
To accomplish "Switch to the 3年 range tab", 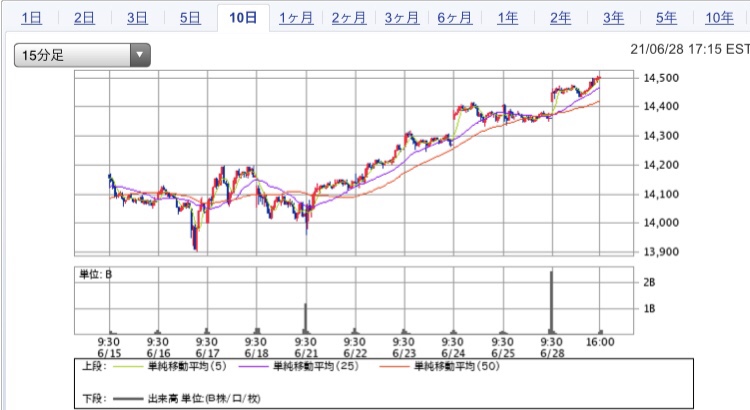I will tap(613, 18).
